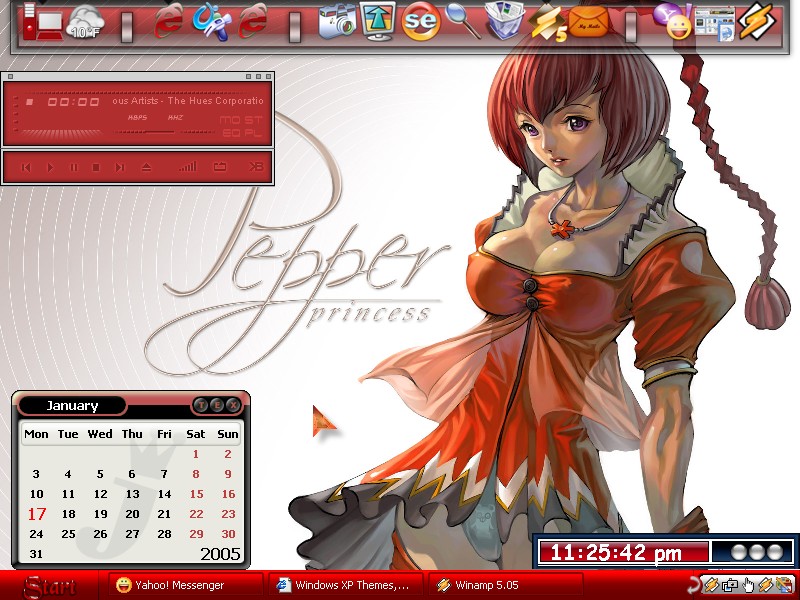
Task: Click the 11:25:42 pm clock widget
Action: [x=616, y=552]
